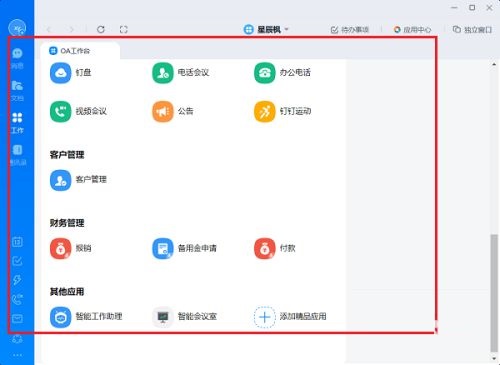This screenshot has width=500, height=365.
Task: Launch the 电话会议 app
Action: [163, 73]
